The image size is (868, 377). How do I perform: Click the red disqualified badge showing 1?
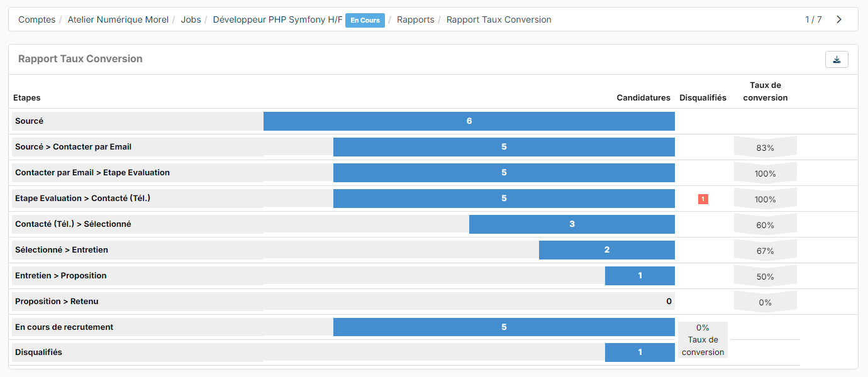point(703,199)
